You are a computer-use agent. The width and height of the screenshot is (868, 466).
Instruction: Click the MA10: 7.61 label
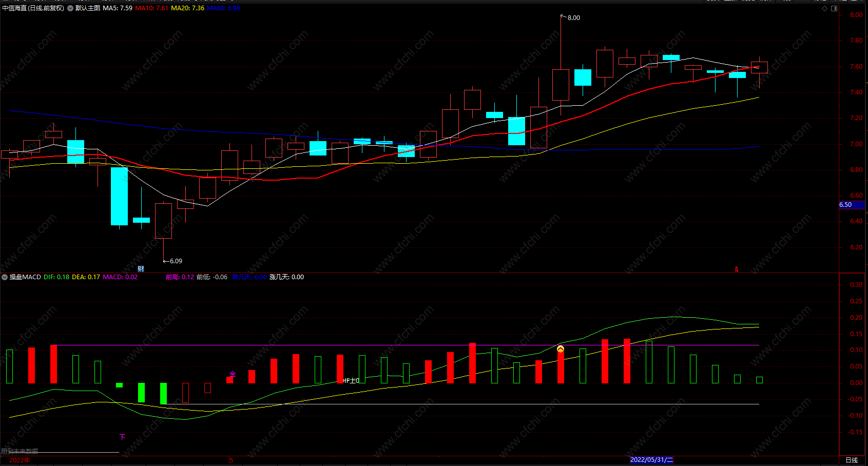point(151,8)
